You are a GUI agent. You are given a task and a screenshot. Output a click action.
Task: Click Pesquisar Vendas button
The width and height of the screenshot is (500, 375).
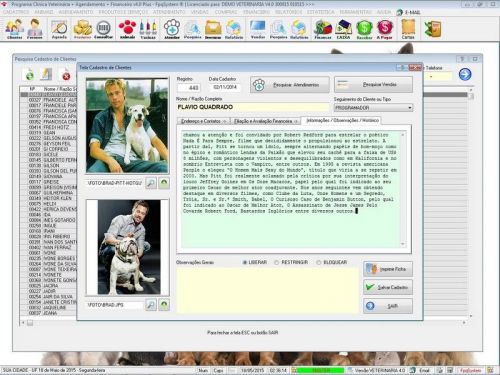373,85
